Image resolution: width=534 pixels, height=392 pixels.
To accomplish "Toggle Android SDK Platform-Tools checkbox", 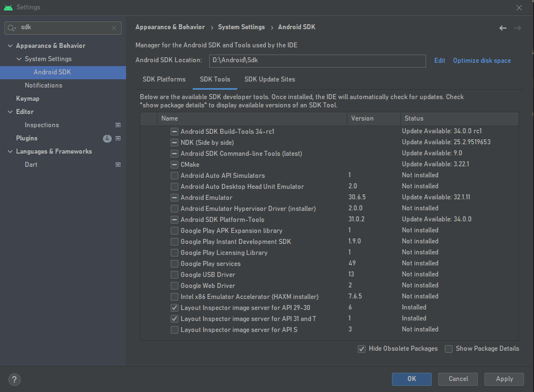I will click(175, 220).
